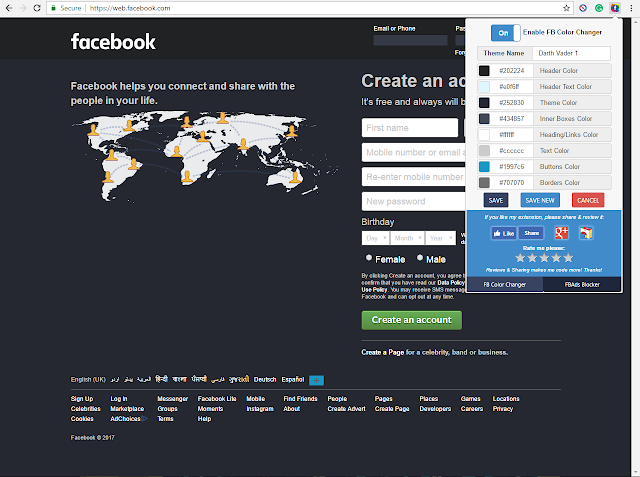Click the Borders Color swatch
640x477 pixels.
pos(484,182)
